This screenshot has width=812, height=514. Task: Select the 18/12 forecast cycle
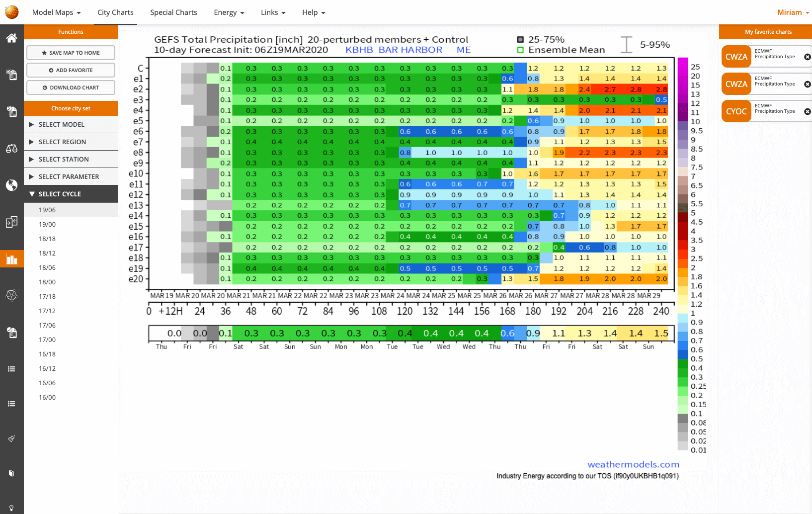point(47,253)
